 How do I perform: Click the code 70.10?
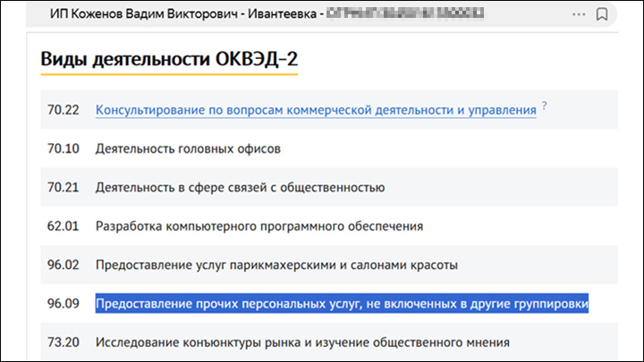[x=64, y=148]
